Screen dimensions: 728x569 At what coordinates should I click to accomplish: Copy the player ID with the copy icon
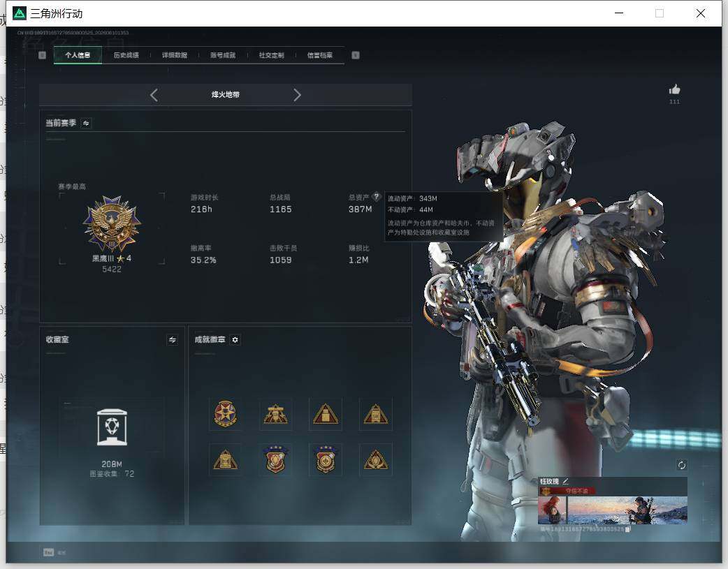[x=627, y=529]
